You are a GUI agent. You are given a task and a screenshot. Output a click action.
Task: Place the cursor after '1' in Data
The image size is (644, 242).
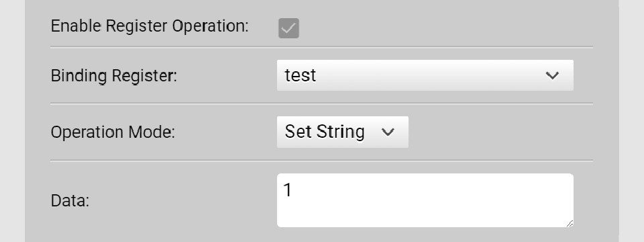pos(293,190)
